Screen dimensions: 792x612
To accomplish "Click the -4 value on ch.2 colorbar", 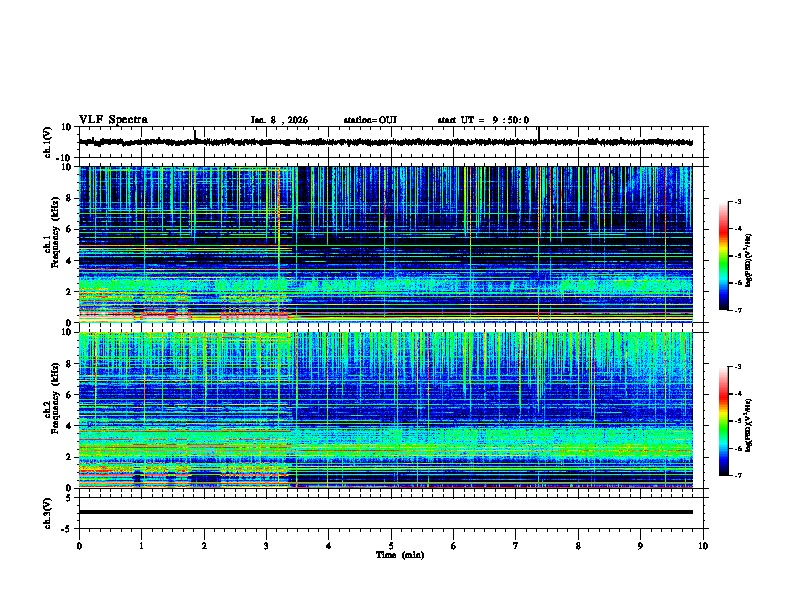I will tap(737, 394).
